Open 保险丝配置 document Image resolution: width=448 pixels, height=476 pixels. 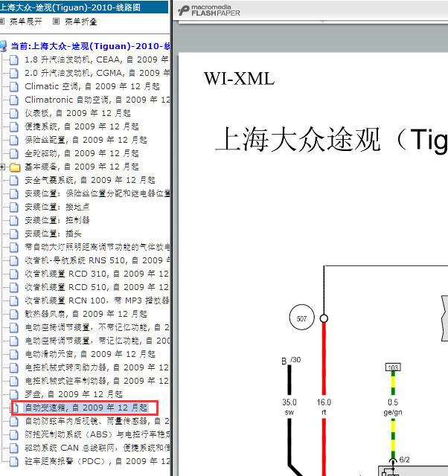click(86, 140)
